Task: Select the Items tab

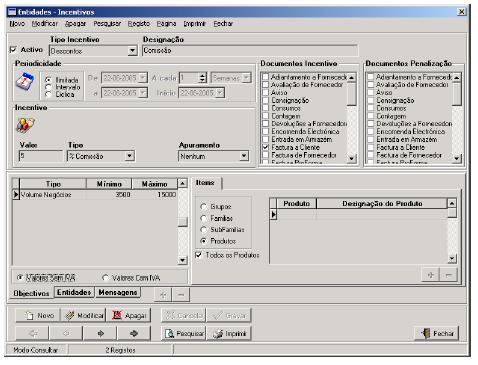Action: coord(205,183)
